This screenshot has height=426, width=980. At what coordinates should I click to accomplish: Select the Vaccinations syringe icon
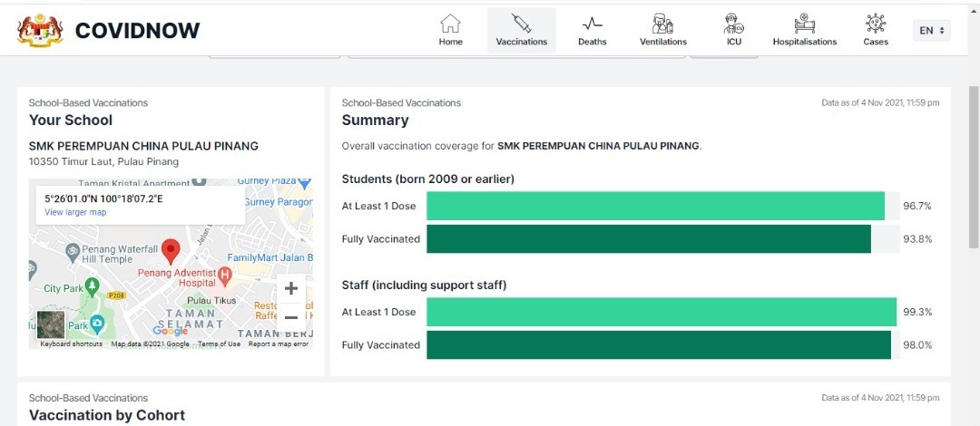click(x=521, y=23)
